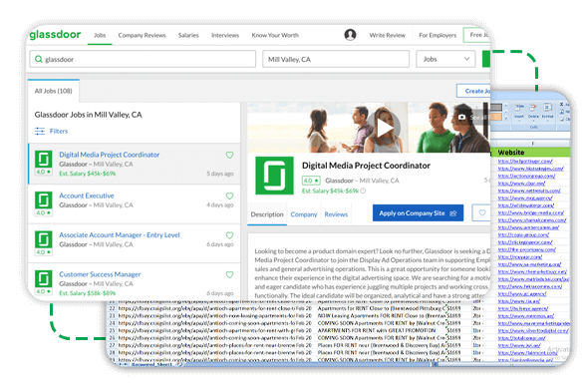Click row header 23 in the Excel sheet
Viewport: 588px width, 390px height.
coord(113,315)
